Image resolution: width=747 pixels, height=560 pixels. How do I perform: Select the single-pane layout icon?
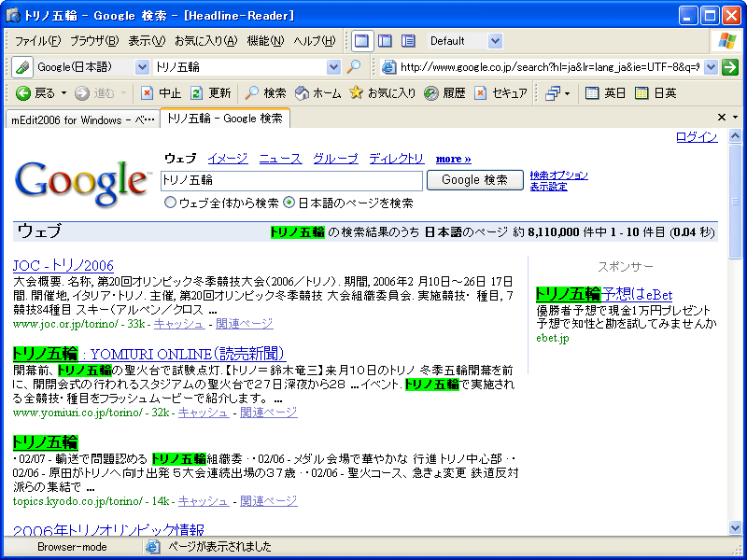[x=362, y=41]
